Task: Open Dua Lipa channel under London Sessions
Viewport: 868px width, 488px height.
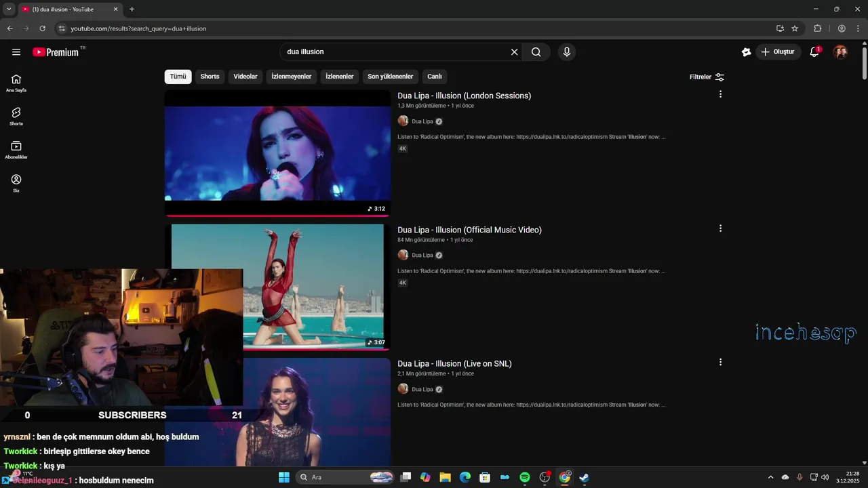Action: 422,121
